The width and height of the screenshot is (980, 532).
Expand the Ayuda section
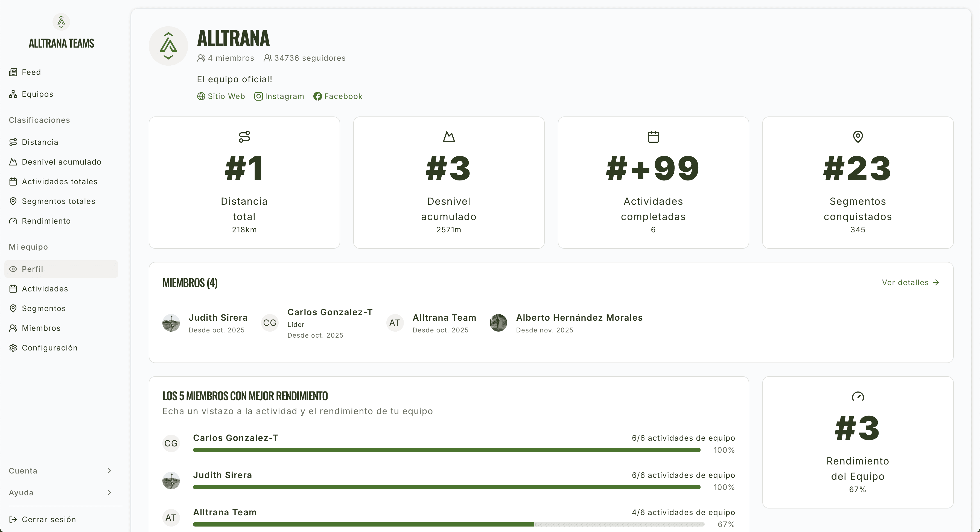point(61,492)
